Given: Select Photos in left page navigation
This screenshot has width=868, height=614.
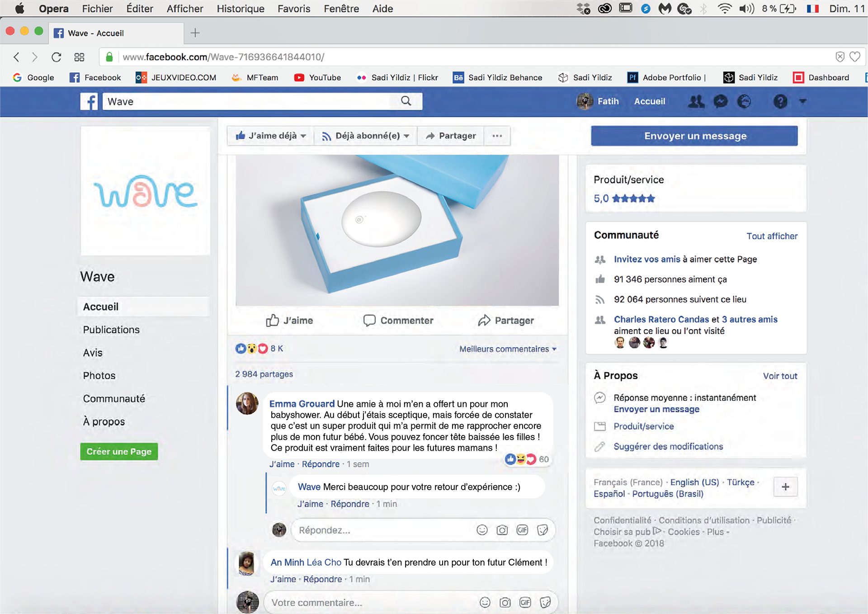Looking at the screenshot, I should pos(99,376).
